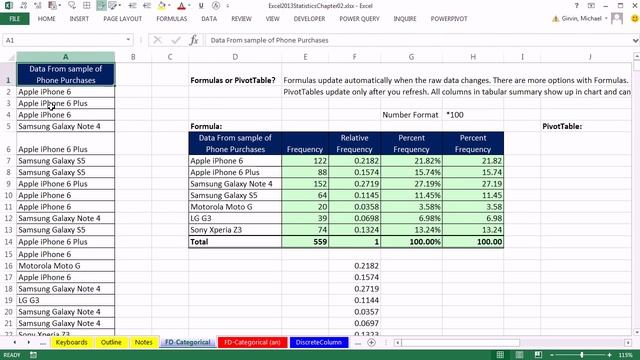Click the zoom slider handle

click(x=582, y=355)
